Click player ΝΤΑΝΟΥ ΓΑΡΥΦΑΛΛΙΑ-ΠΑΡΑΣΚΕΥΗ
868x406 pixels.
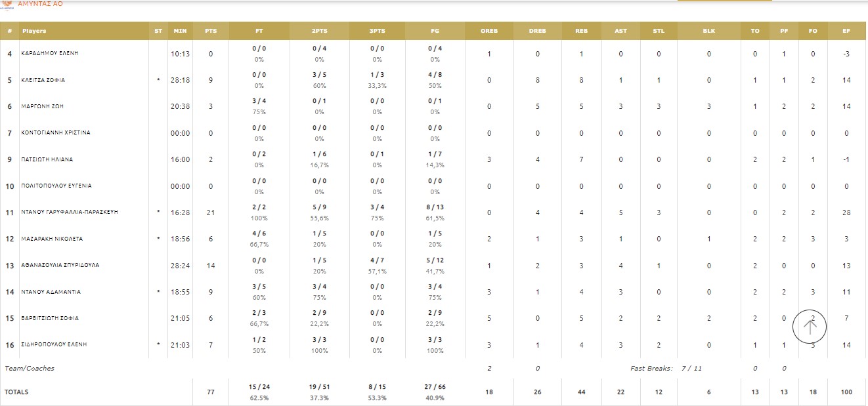[70, 213]
